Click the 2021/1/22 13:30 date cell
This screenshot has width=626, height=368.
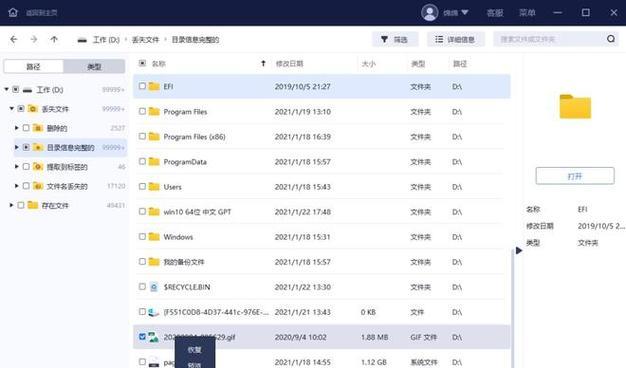pyautogui.click(x=303, y=287)
